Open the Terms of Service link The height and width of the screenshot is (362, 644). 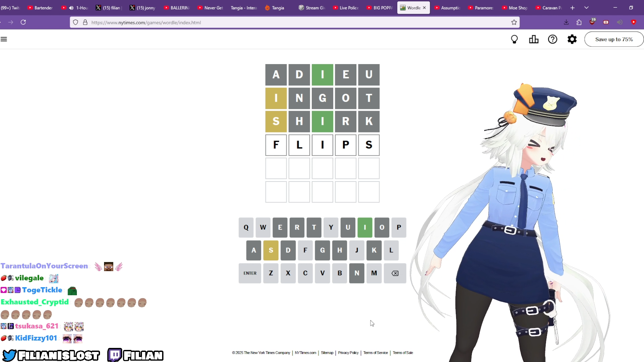click(376, 353)
